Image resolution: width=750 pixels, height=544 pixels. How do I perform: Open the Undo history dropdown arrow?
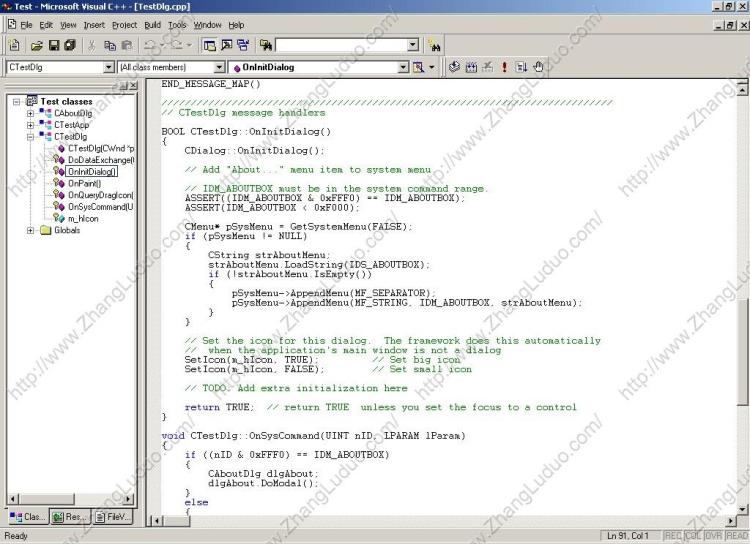163,45
